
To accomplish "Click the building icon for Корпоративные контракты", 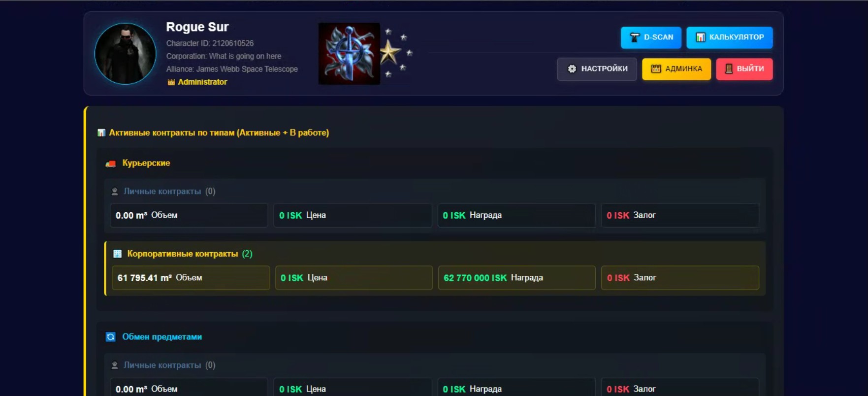I will coord(117,254).
